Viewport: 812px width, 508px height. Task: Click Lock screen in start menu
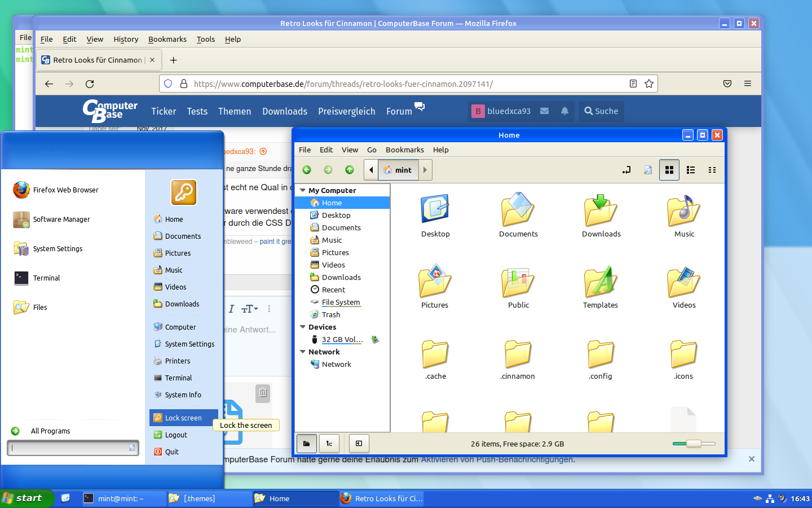pyautogui.click(x=184, y=418)
